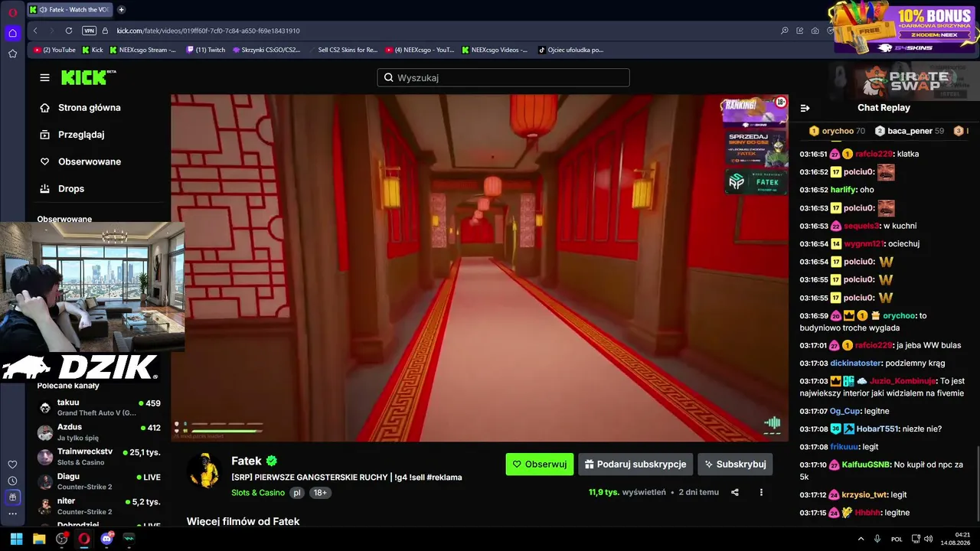Image resolution: width=980 pixels, height=551 pixels.
Task: Click the Wyszukaj search field
Action: pos(503,77)
